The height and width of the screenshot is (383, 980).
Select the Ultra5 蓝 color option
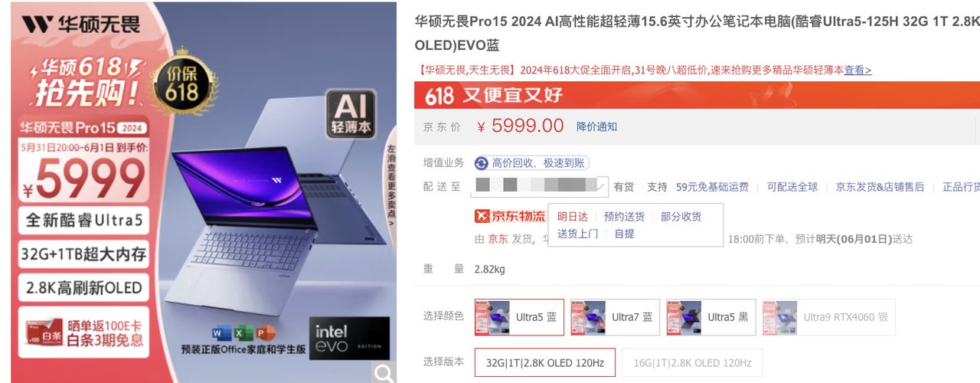(x=519, y=317)
